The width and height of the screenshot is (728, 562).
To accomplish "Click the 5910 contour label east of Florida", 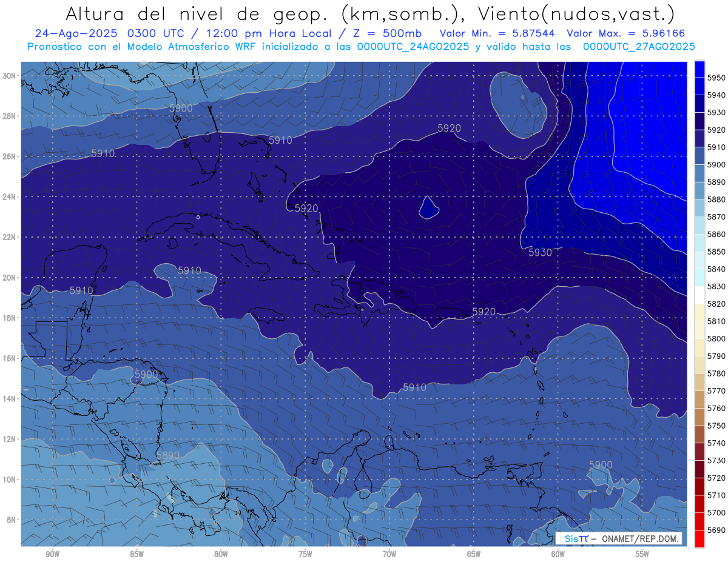I will 280,140.
